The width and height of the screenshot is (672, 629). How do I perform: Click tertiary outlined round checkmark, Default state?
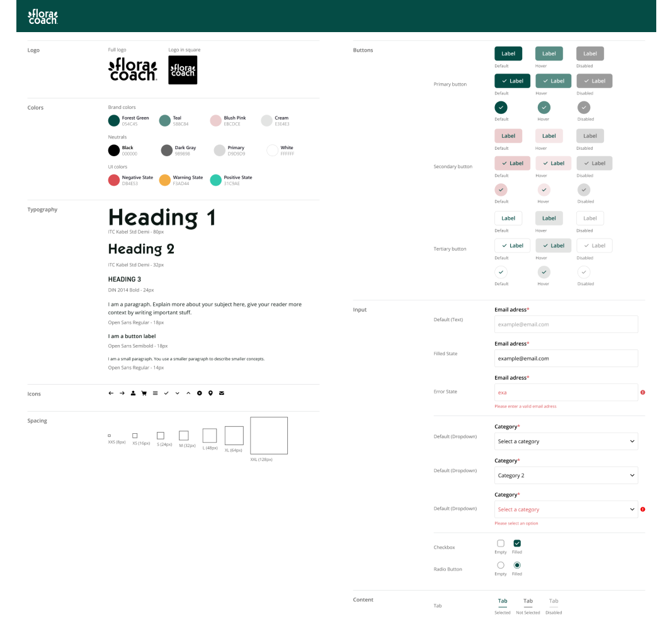tap(501, 272)
